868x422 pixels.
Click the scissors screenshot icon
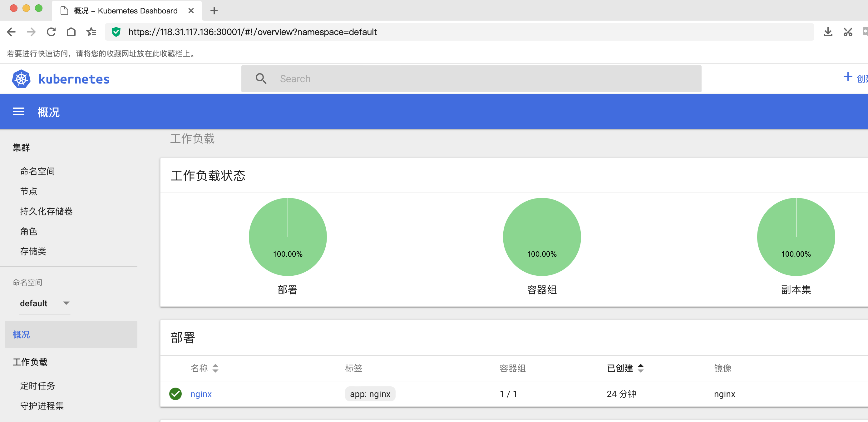[848, 32]
